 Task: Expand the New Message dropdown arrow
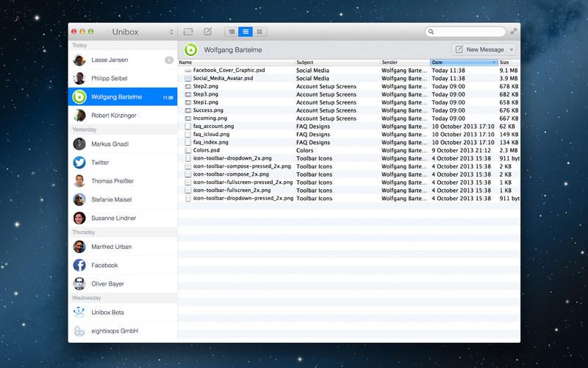pos(512,49)
